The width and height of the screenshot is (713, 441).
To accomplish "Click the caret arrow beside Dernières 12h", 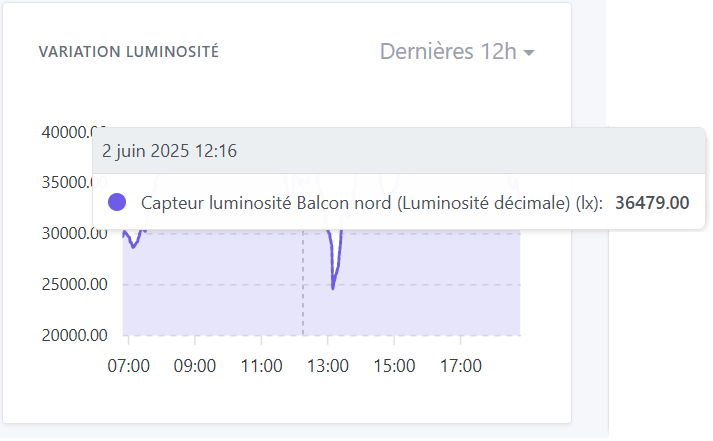I will (x=529, y=53).
